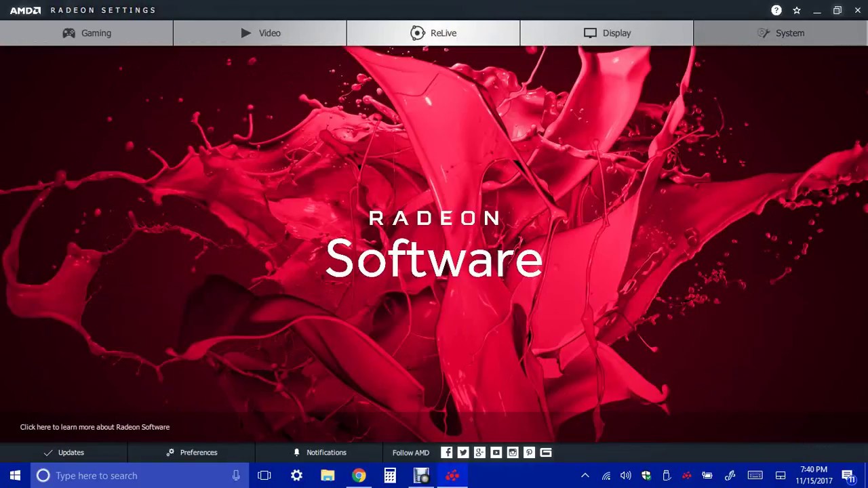Open Google Chrome from taskbar

(359, 475)
